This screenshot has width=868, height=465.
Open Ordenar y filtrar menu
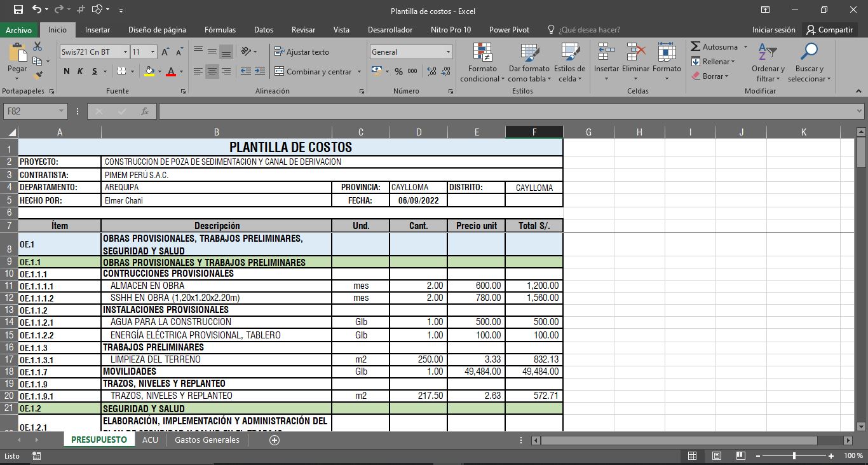tap(768, 62)
